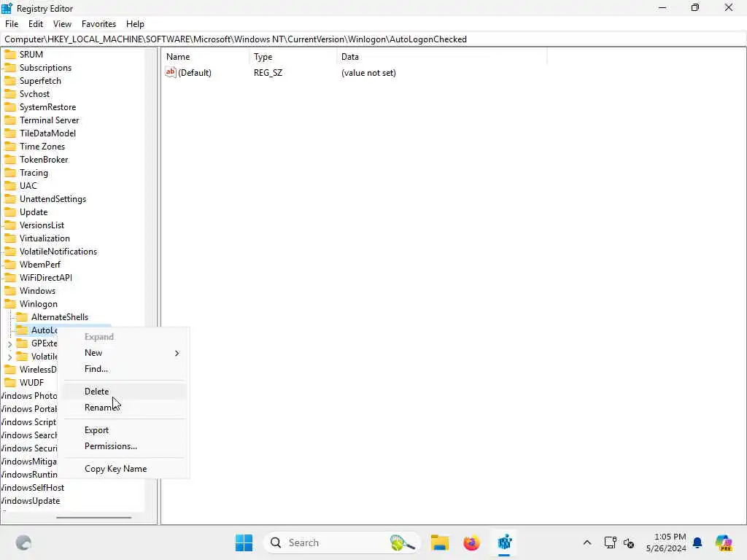Open the Edit menu

[x=36, y=24]
